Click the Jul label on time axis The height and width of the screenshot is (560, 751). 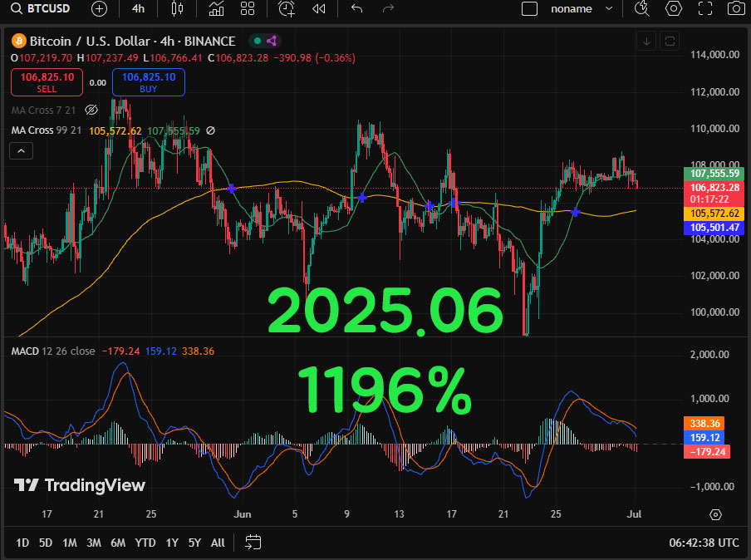(x=634, y=514)
